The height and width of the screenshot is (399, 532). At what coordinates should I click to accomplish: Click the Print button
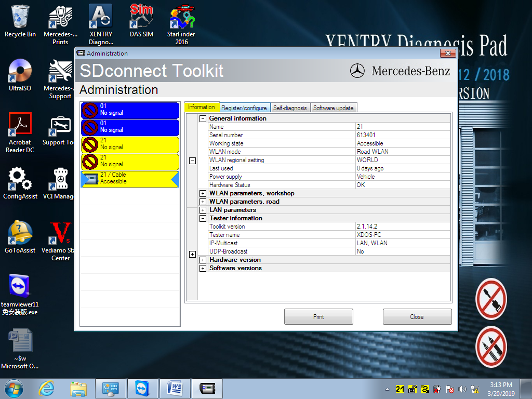318,316
